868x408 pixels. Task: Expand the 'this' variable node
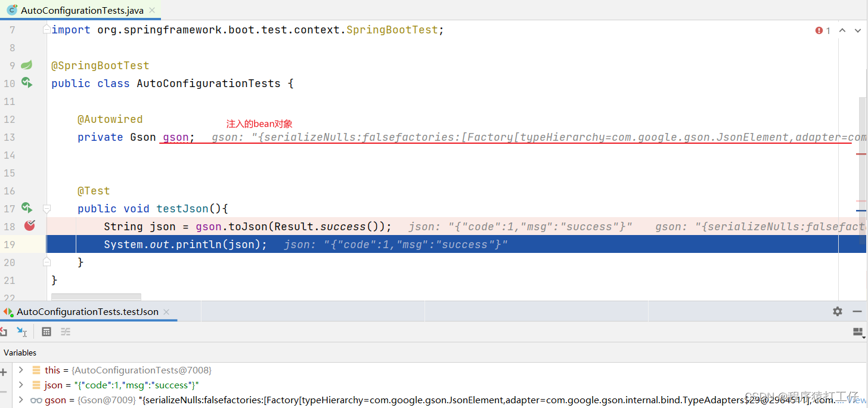pos(21,370)
